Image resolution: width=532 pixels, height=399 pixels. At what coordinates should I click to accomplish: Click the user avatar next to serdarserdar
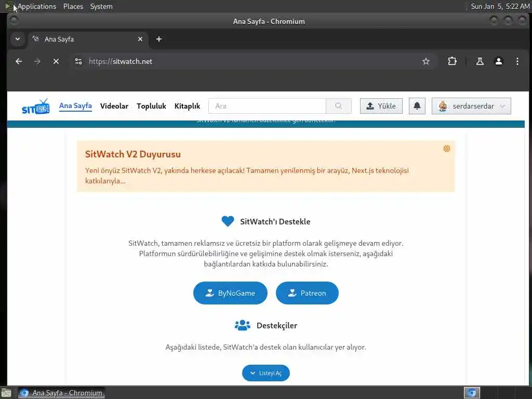pyautogui.click(x=443, y=106)
